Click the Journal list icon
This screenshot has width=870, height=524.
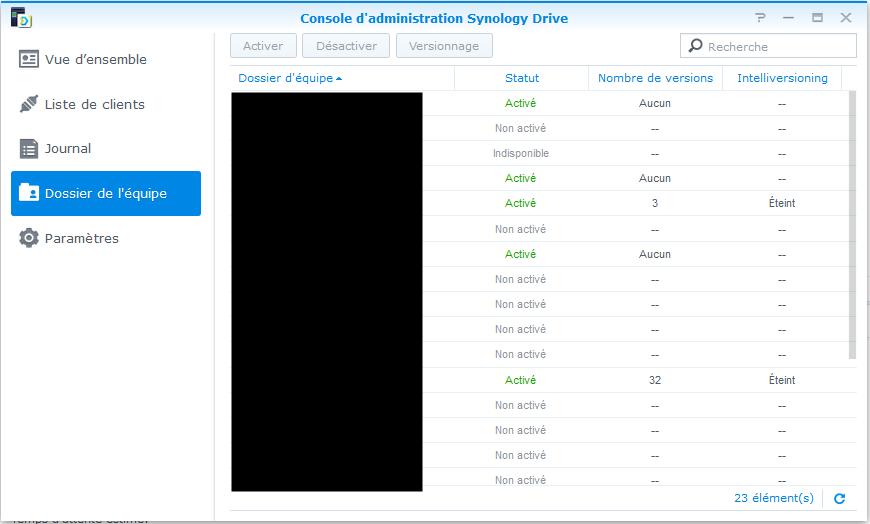click(29, 149)
